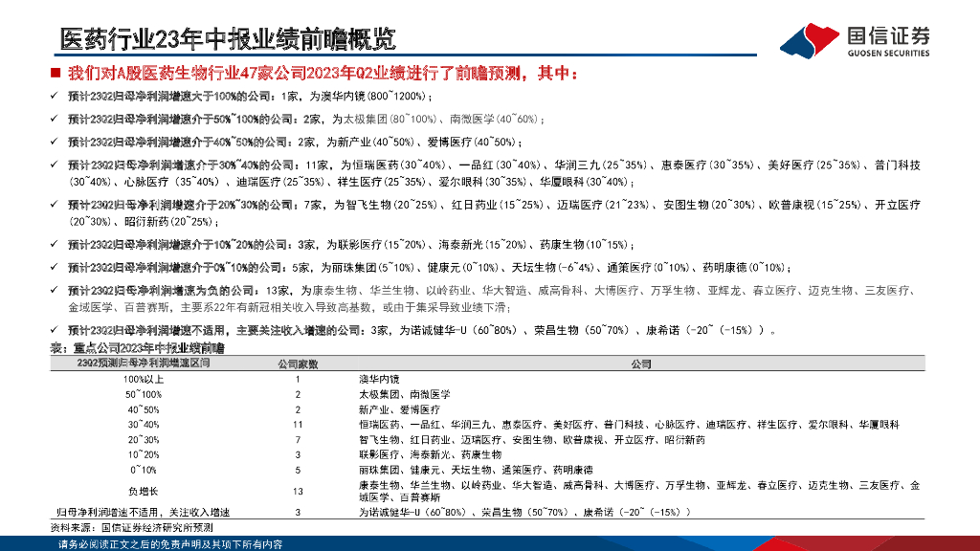Click the table cell 联影医疗、海泰新光、药康生物
This screenshot has width=980, height=551.
point(430,454)
